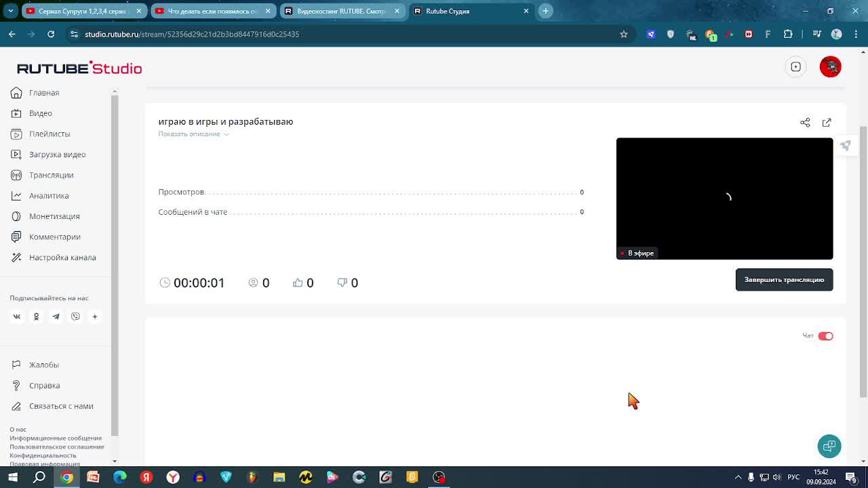Open the browser tab list dropdown
Image resolution: width=868 pixels, height=488 pixels.
10,11
